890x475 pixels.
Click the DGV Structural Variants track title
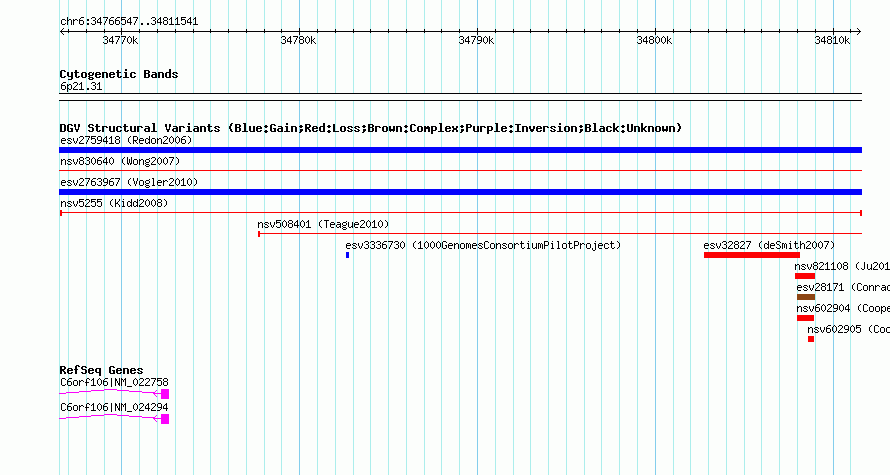[x=371, y=128]
